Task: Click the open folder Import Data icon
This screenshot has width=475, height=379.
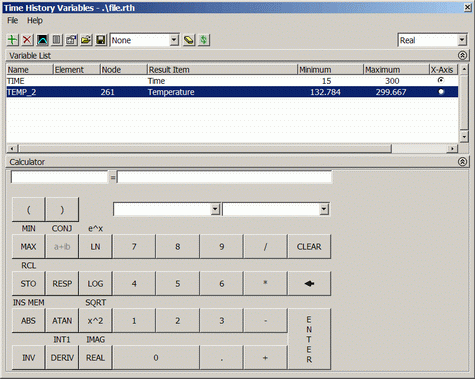Action: [86, 40]
